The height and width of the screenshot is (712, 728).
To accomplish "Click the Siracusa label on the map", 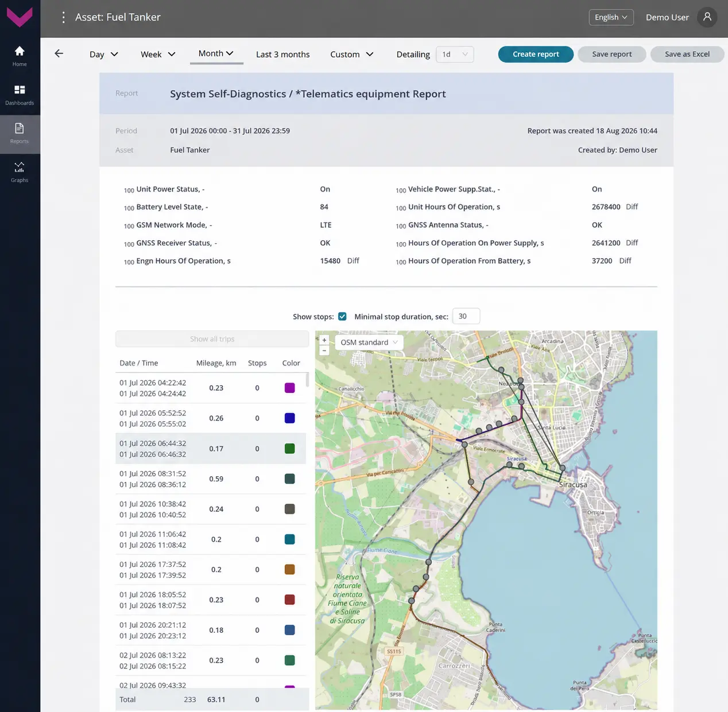I will click(573, 485).
